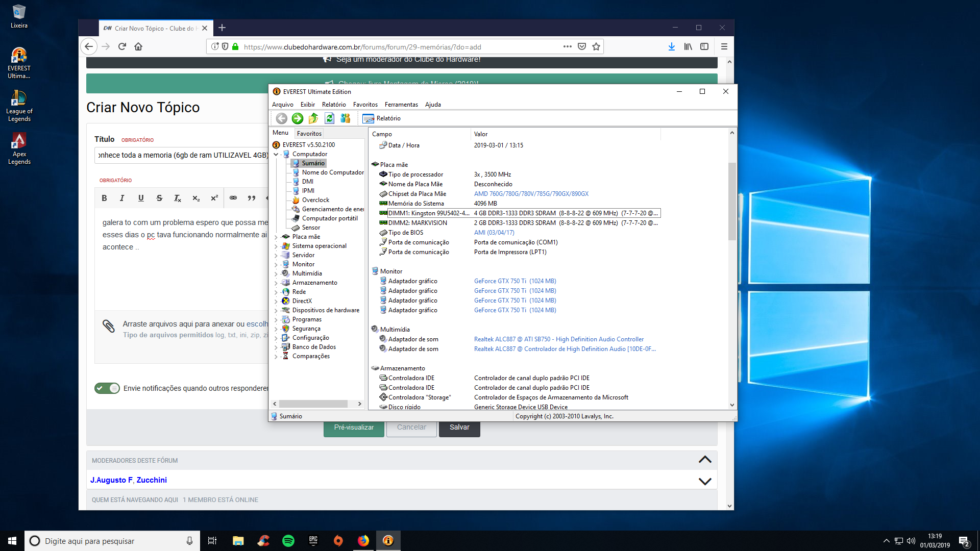Viewport: 980px width, 551px height.
Task: Open Ferramentas menu in EVEREST
Action: pos(401,105)
